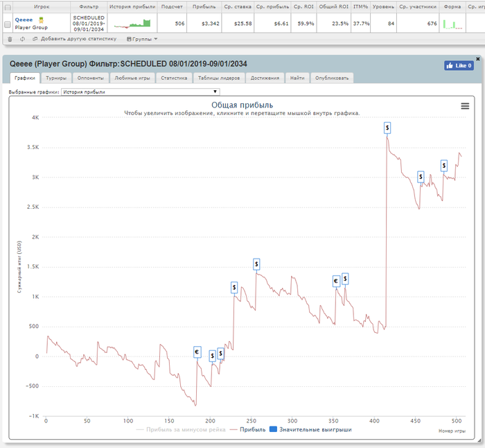Switch to the Любимые игры tab
This screenshot has height=448, width=485.
132,78
